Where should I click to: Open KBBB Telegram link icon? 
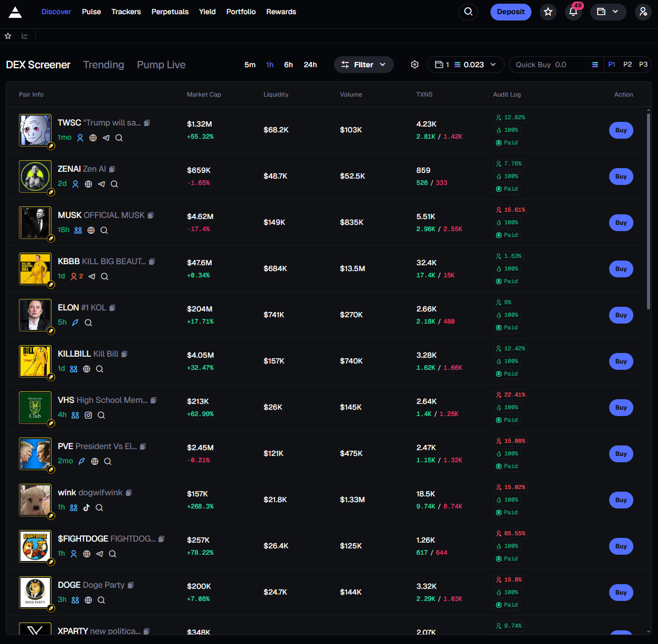(92, 276)
